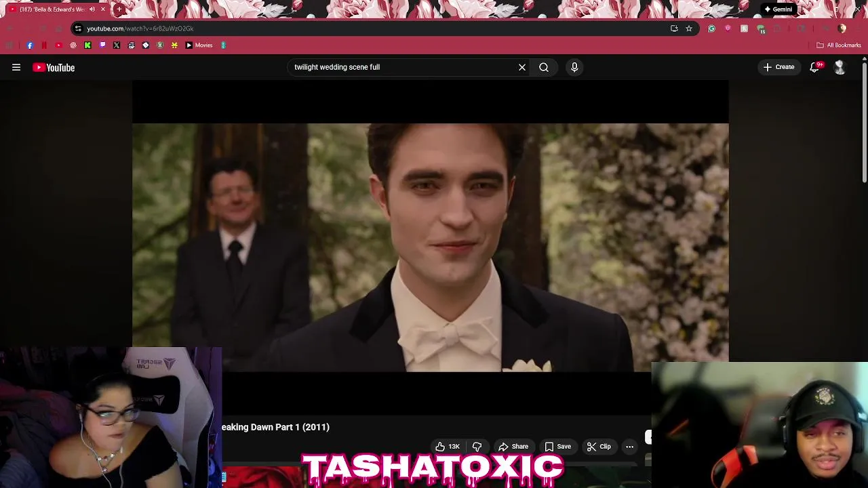The width and height of the screenshot is (868, 488).
Task: Save the video to a playlist
Action: [557, 447]
